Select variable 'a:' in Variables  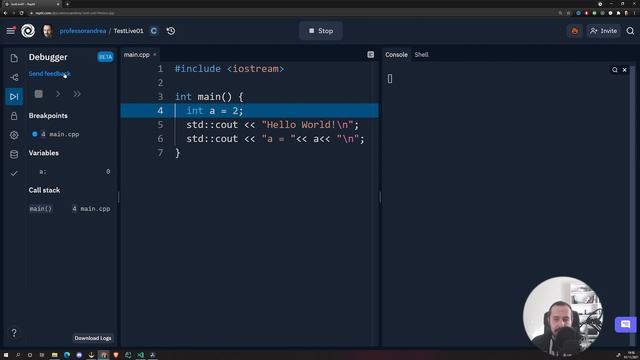(43, 171)
